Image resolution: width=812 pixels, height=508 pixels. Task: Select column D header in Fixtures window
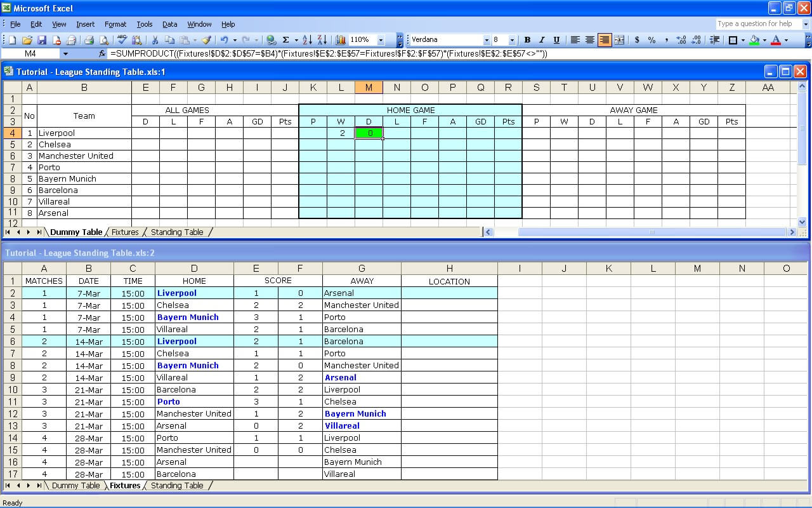[194, 269]
